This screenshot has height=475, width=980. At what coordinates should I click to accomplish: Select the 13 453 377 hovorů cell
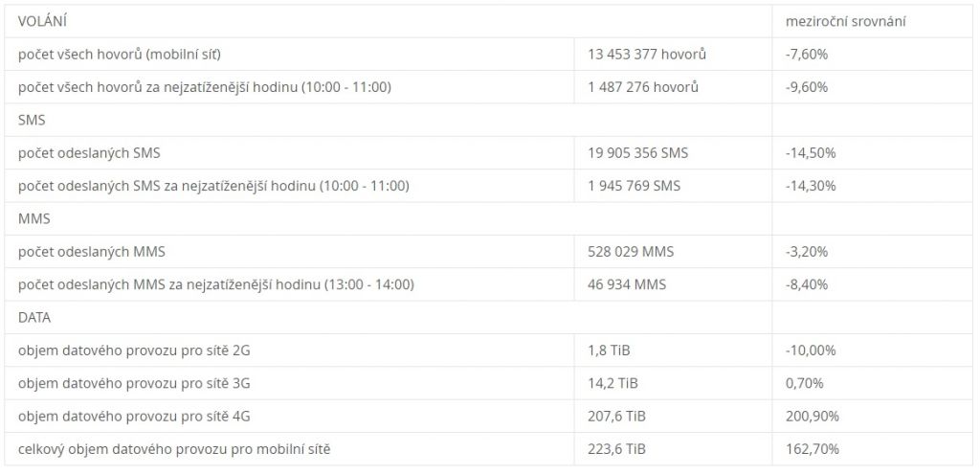click(647, 55)
